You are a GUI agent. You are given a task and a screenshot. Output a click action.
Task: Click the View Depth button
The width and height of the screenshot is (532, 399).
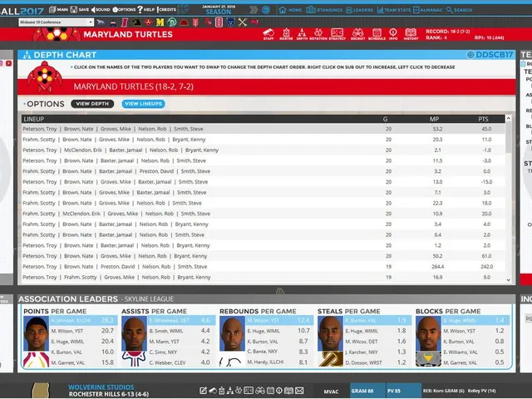[92, 104]
